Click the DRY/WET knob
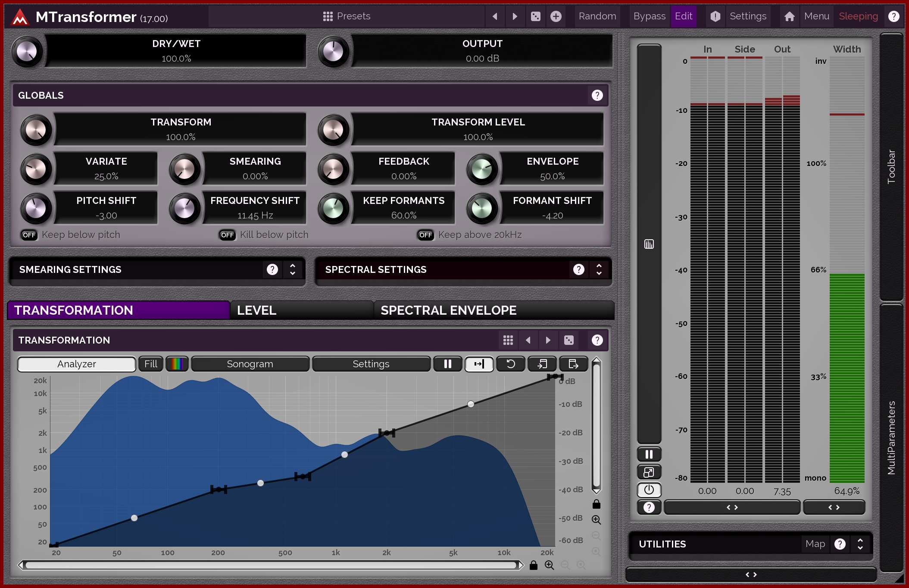909x588 pixels. (x=27, y=52)
